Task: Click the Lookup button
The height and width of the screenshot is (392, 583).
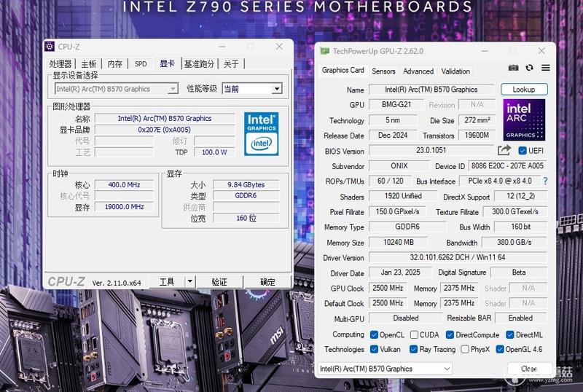Action: [x=524, y=90]
